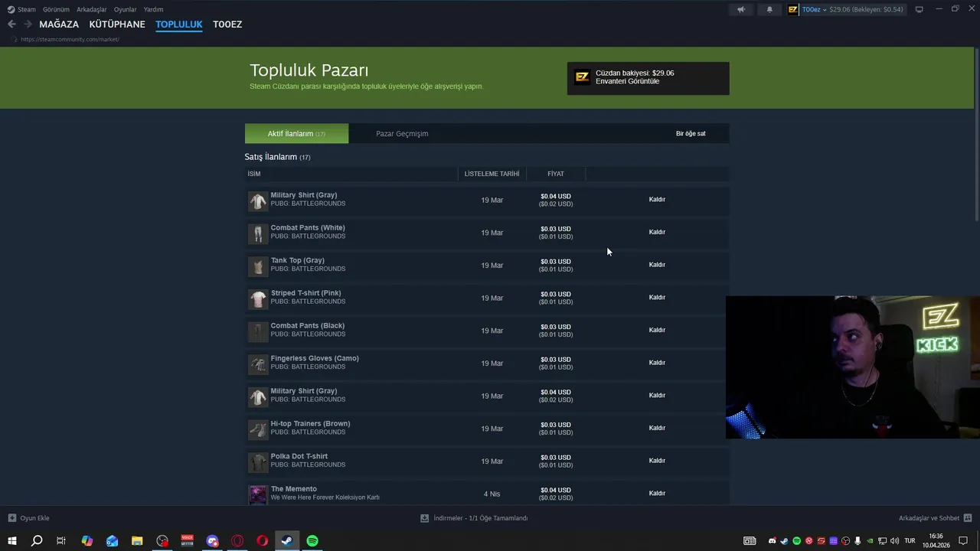
Task: Click the Oyun Ekle add game button
Action: click(28, 518)
